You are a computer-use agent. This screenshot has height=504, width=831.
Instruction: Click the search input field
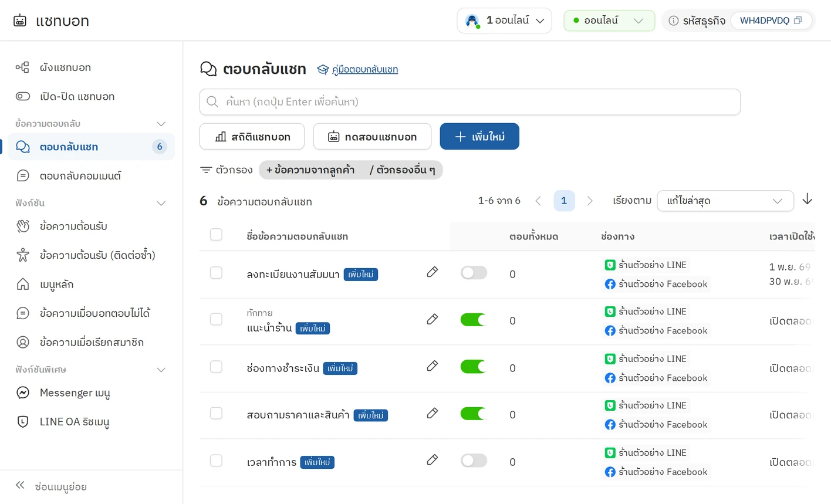[470, 102]
